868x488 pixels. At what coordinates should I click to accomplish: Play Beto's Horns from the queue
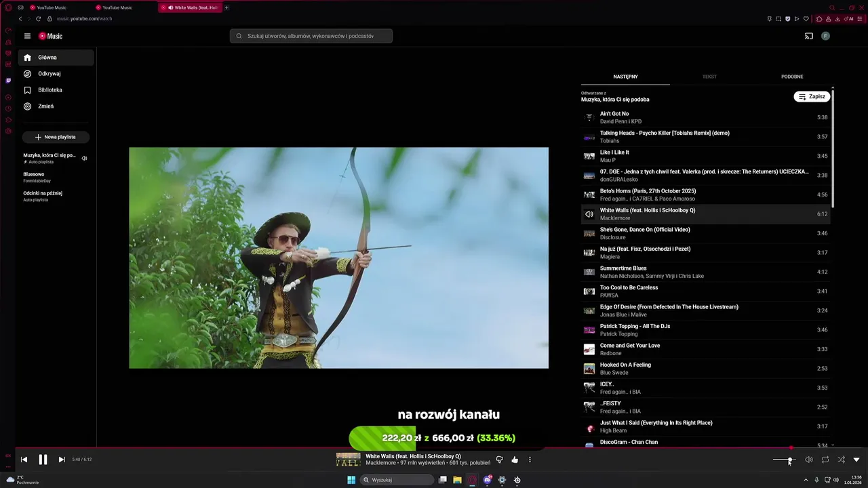(705, 195)
